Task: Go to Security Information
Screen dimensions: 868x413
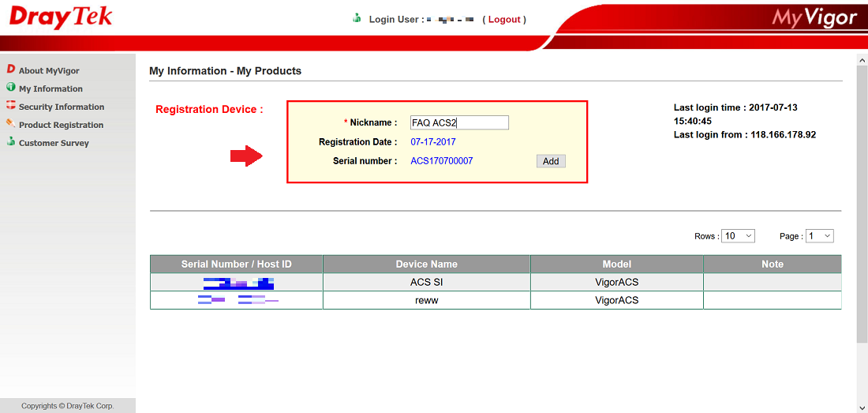Action: tap(62, 107)
